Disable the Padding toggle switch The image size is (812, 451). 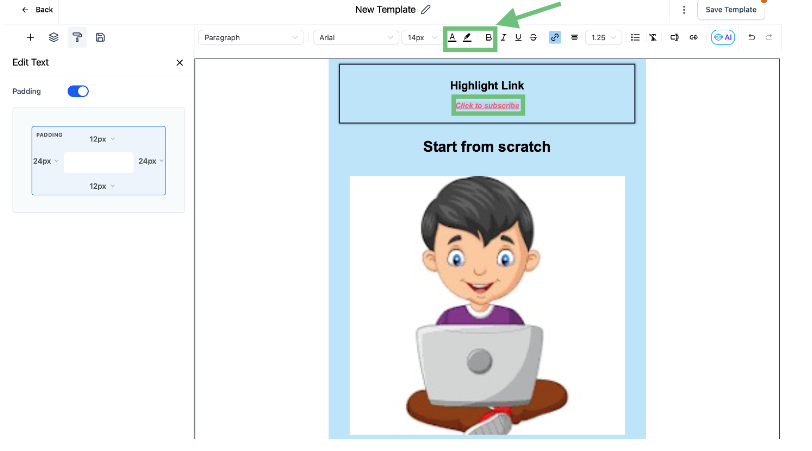(78, 91)
